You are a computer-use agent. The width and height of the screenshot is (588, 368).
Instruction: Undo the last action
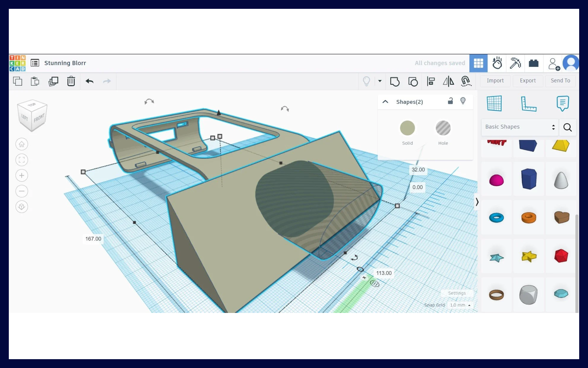click(89, 81)
